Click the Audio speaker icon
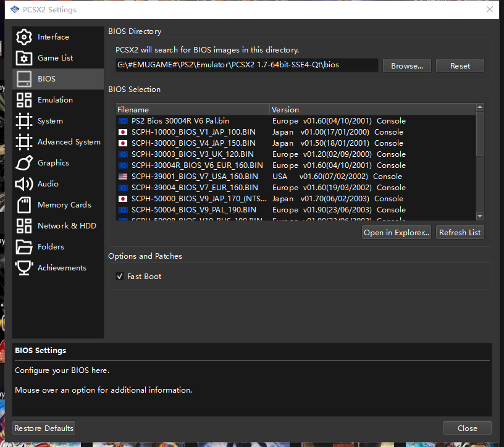504x447 pixels. (x=24, y=184)
